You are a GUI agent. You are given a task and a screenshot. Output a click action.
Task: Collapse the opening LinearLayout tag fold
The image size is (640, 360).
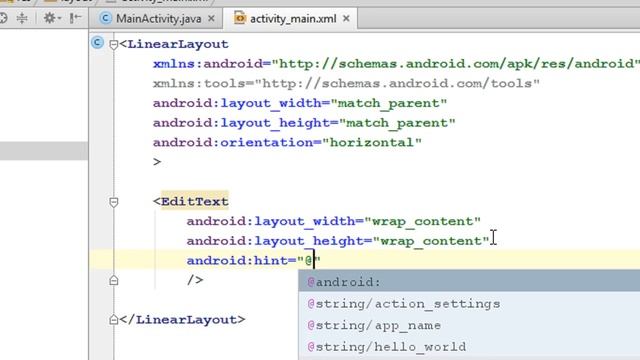(x=114, y=44)
